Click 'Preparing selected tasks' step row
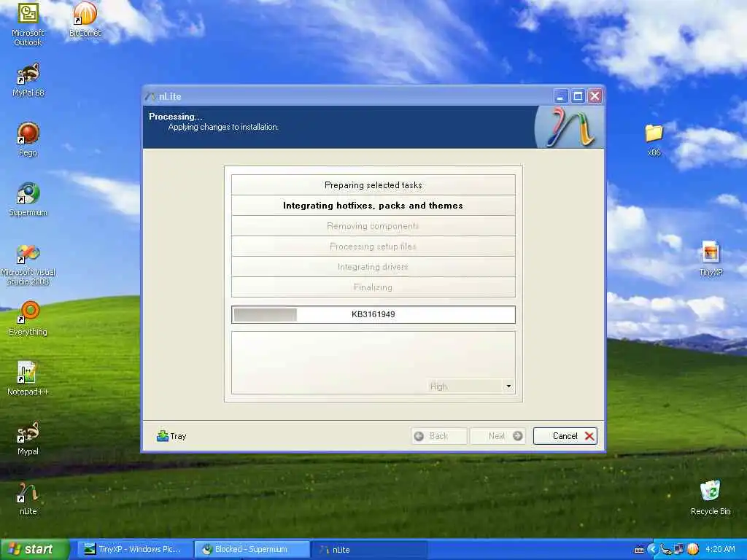 [373, 184]
